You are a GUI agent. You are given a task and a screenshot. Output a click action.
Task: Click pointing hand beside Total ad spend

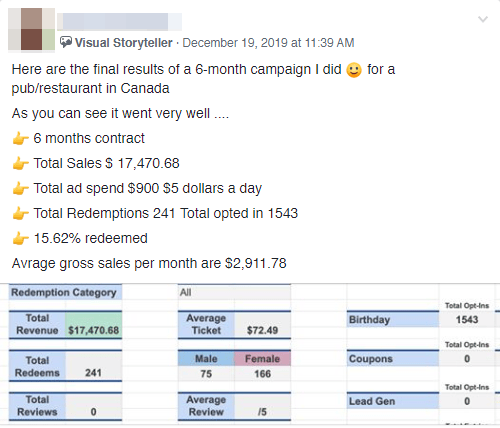point(20,188)
